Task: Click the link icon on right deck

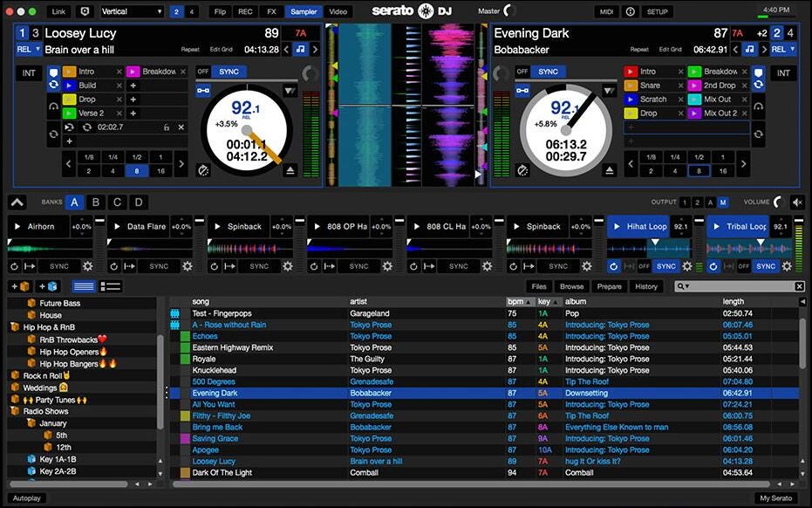Action: [522, 92]
